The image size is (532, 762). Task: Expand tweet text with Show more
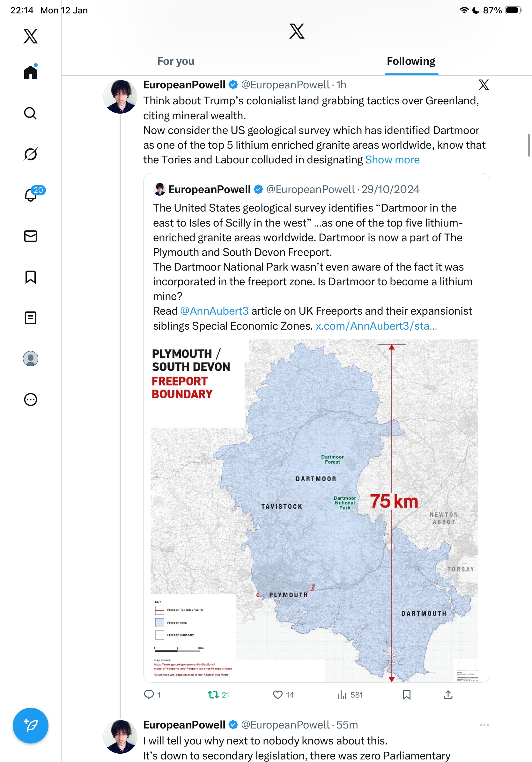(x=392, y=160)
